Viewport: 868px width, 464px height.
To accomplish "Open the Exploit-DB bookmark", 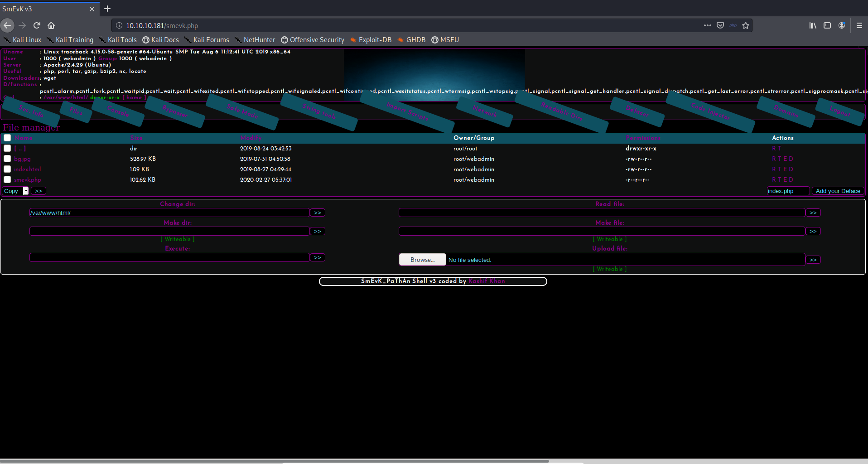I will [x=371, y=40].
